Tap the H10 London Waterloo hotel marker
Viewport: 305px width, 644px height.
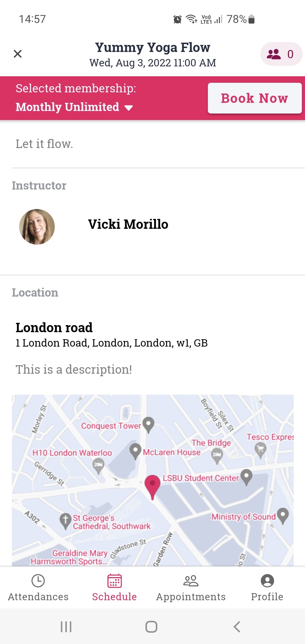click(98, 465)
